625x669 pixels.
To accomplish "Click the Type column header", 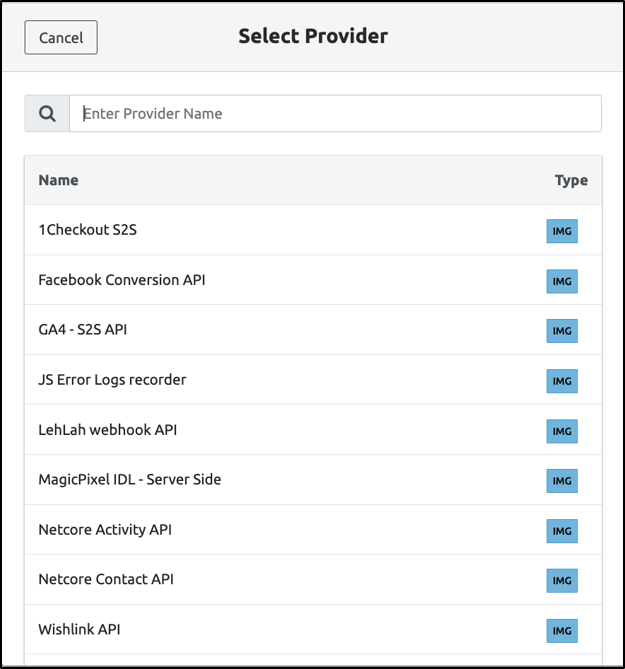I will pyautogui.click(x=571, y=180).
